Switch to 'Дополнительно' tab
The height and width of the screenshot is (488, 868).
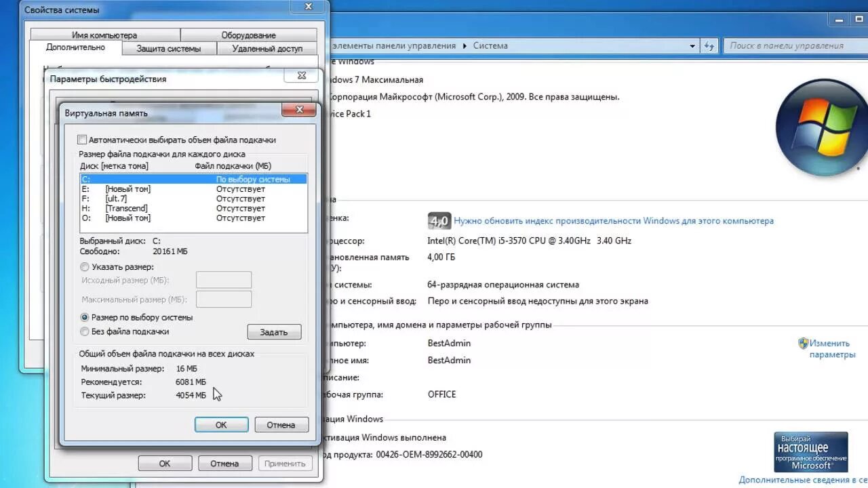pyautogui.click(x=75, y=47)
